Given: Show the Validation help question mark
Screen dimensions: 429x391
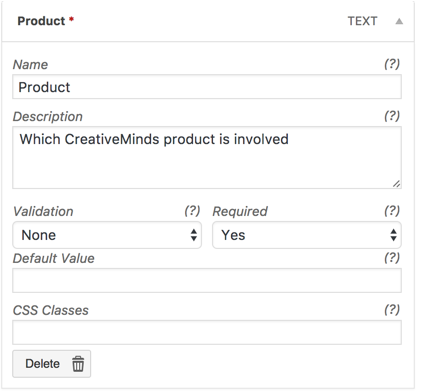Looking at the screenshot, I should coord(192,211).
